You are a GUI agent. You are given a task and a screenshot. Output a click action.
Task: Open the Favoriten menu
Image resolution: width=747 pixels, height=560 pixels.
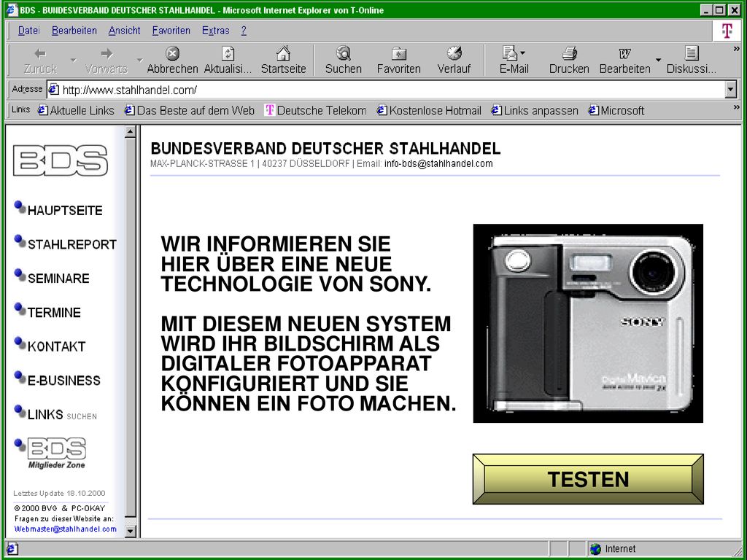[171, 31]
